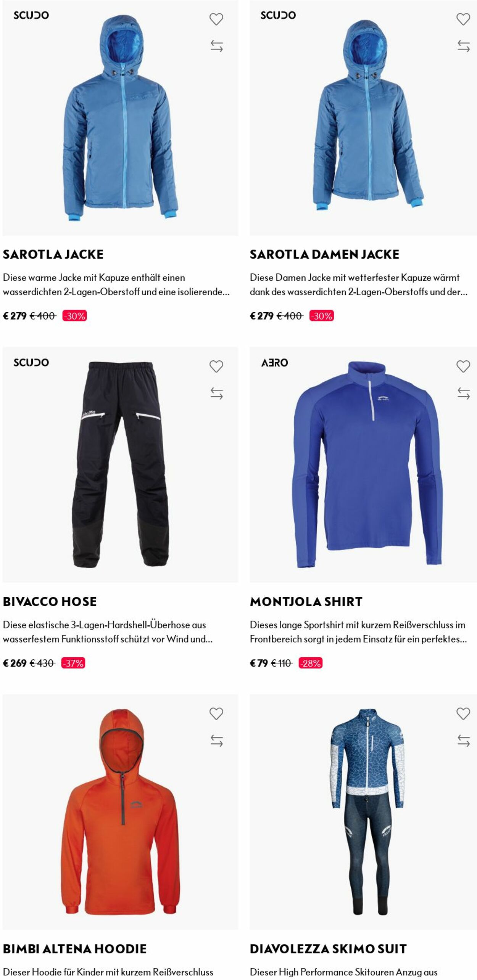Open the Bivacco Hose product link

tap(50, 602)
